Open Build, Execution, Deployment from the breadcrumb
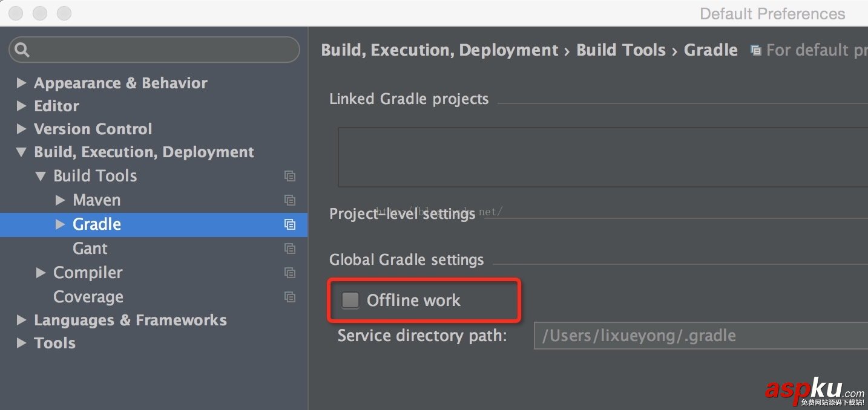This screenshot has height=410, width=868. click(439, 50)
